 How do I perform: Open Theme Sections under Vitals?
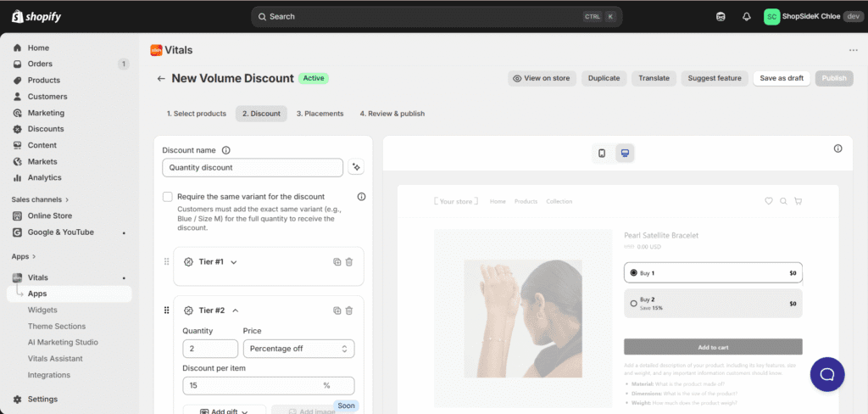click(57, 326)
